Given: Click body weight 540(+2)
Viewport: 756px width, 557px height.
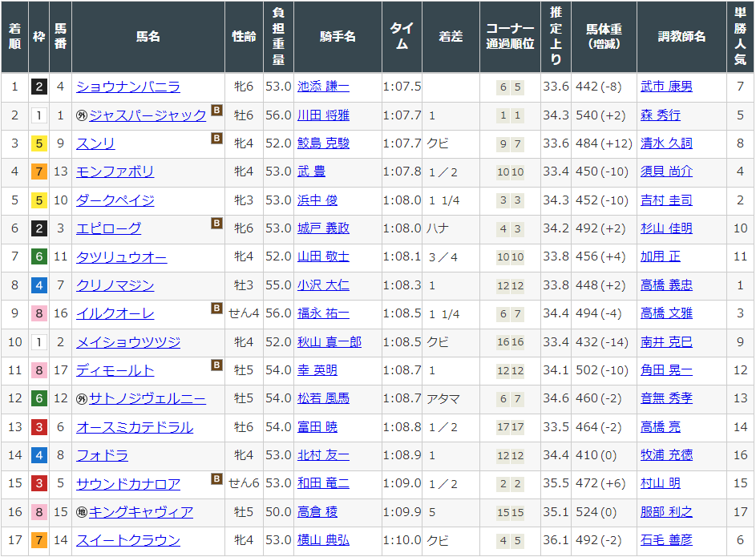Looking at the screenshot, I should 600,115.
